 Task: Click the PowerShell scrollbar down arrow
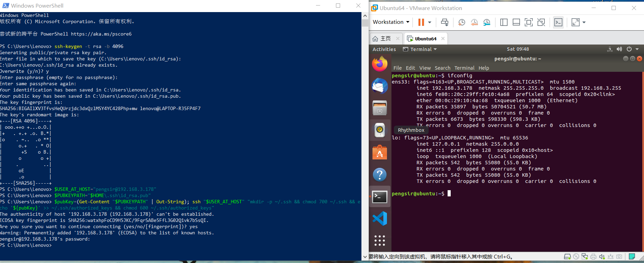click(365, 257)
